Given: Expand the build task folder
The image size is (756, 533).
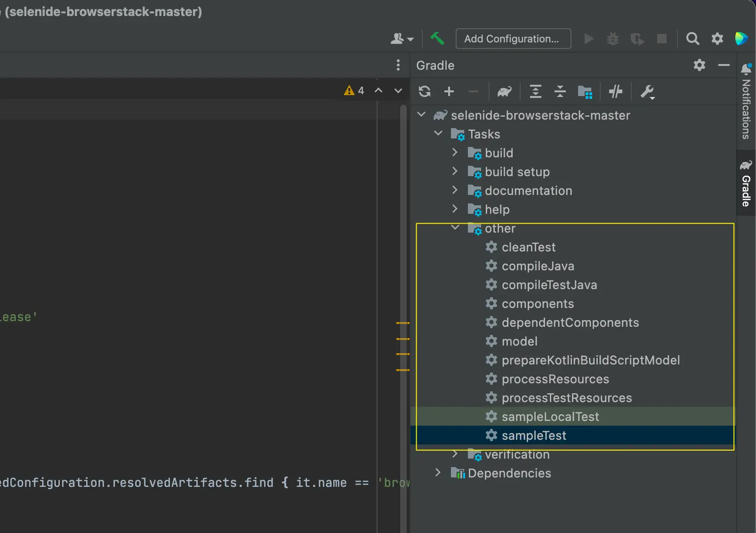Looking at the screenshot, I should tap(455, 153).
